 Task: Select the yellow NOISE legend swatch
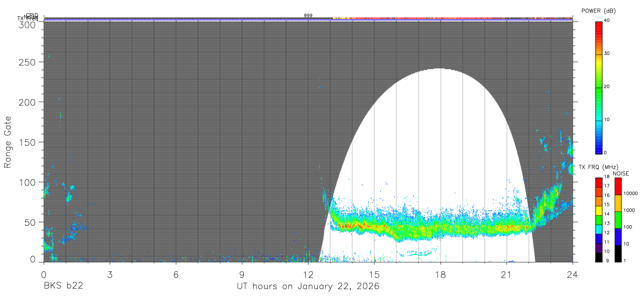tap(618, 203)
